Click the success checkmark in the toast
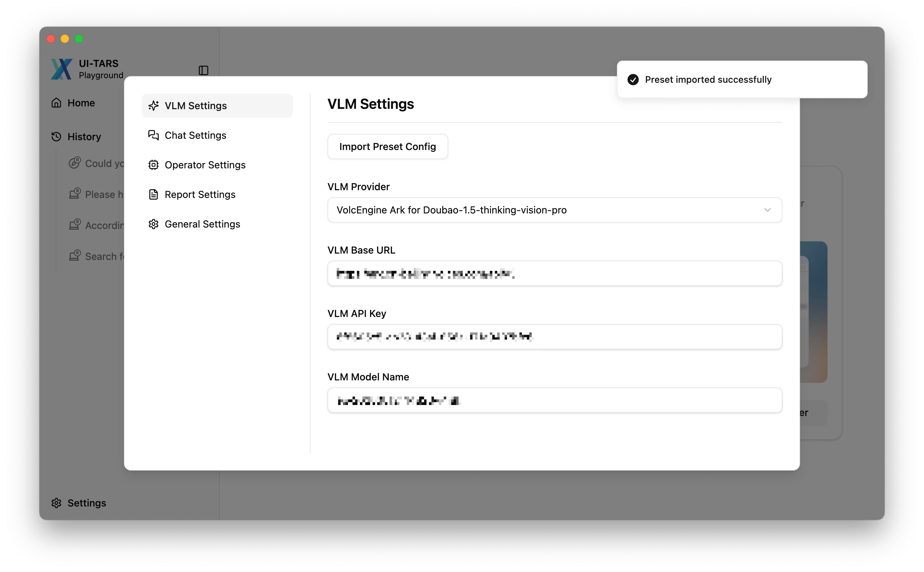The image size is (924, 572). point(633,80)
